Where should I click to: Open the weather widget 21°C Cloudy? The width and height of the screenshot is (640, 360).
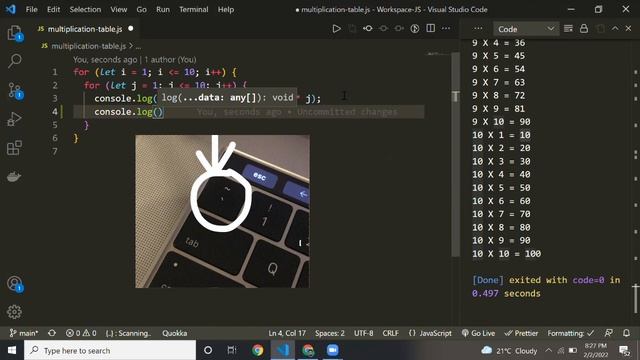tap(509, 351)
